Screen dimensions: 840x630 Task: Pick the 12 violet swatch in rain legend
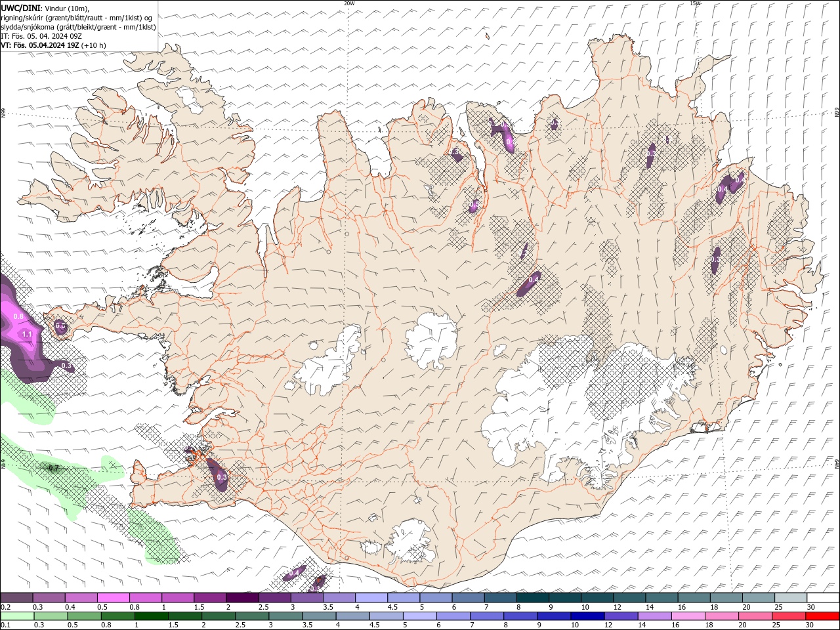(x=621, y=616)
